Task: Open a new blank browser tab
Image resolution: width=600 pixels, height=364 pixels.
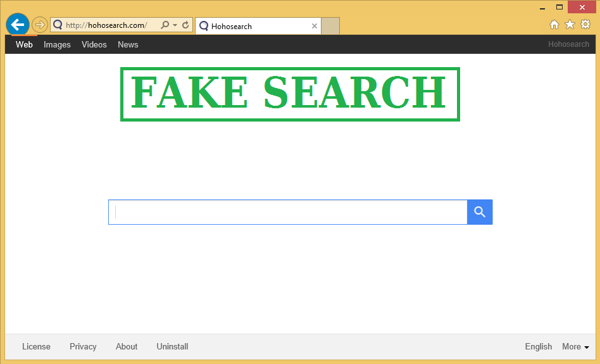Action: (x=330, y=26)
